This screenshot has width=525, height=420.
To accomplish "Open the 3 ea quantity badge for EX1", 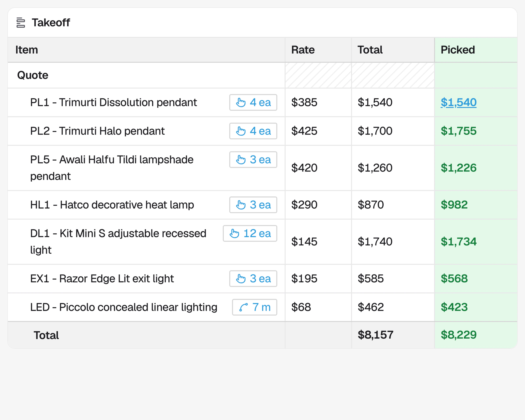I will [253, 278].
